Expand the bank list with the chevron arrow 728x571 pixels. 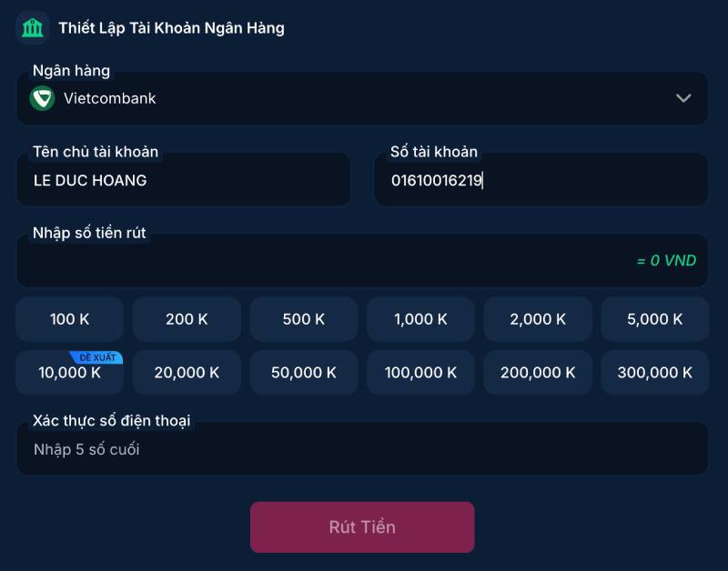[x=684, y=98]
